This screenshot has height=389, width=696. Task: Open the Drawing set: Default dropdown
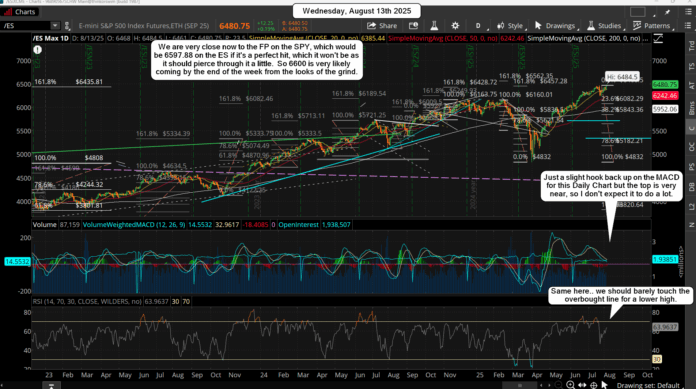click(x=649, y=385)
